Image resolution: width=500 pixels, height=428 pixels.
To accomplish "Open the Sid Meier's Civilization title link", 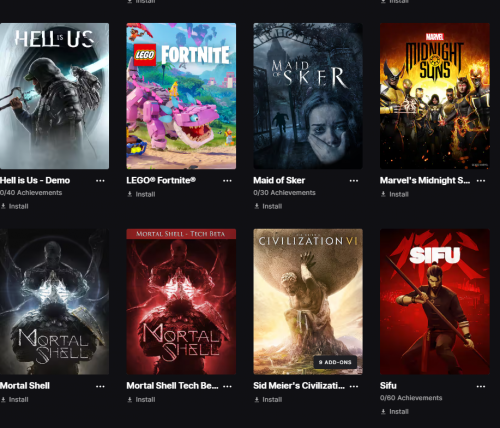I will [x=299, y=386].
